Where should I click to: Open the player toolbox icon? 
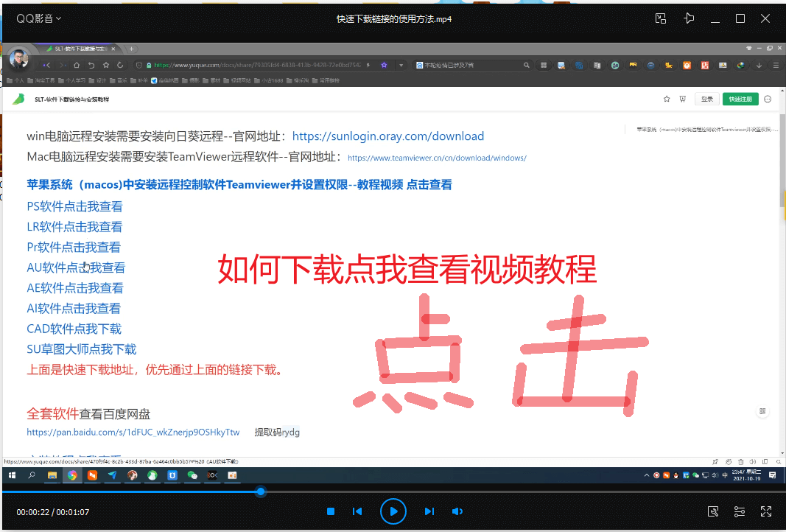tap(713, 511)
